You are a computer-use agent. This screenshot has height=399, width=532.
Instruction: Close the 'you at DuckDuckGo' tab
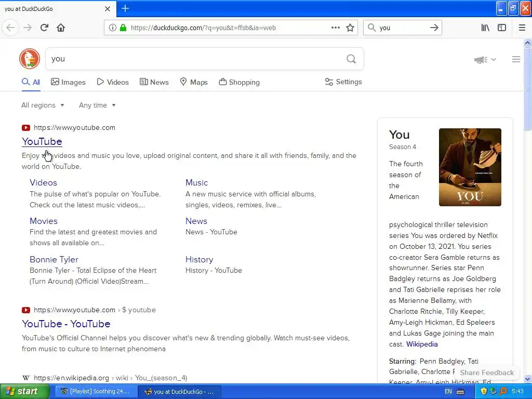pyautogui.click(x=108, y=9)
